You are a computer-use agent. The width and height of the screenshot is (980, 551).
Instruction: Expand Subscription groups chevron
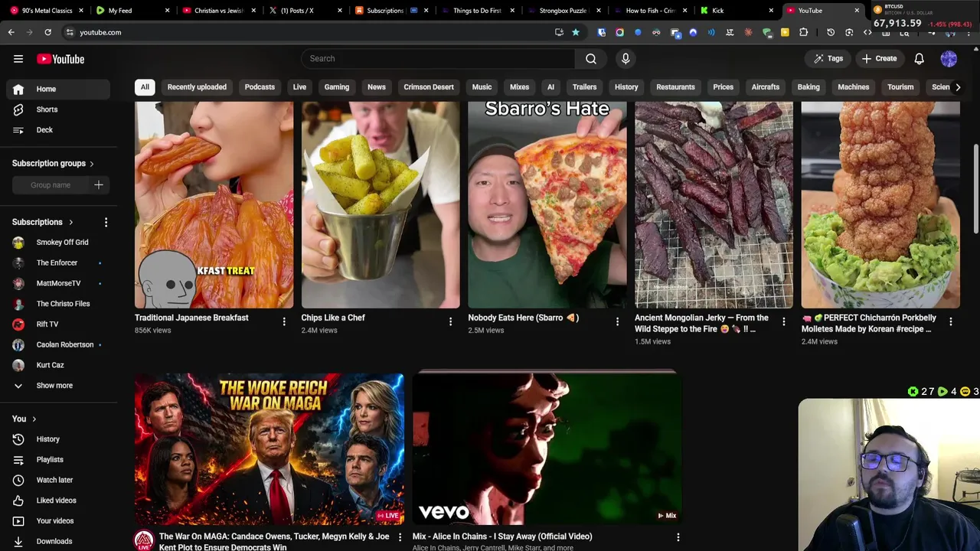click(x=92, y=163)
